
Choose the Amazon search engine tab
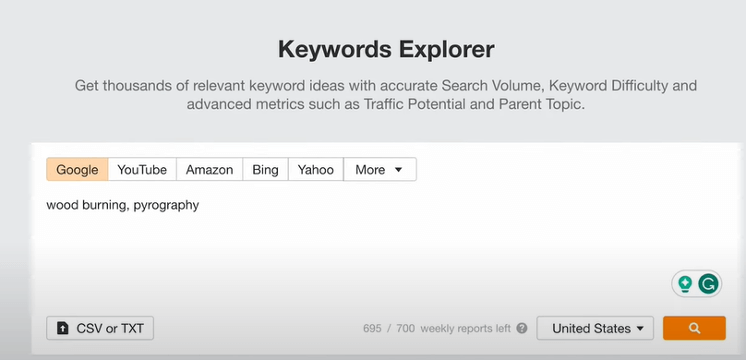[209, 170]
